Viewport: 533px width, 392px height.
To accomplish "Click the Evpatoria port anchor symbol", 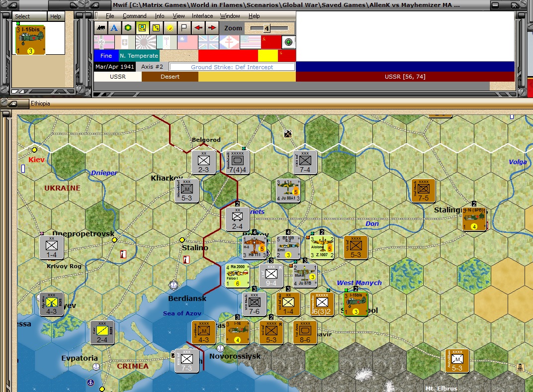I will click(96, 367).
